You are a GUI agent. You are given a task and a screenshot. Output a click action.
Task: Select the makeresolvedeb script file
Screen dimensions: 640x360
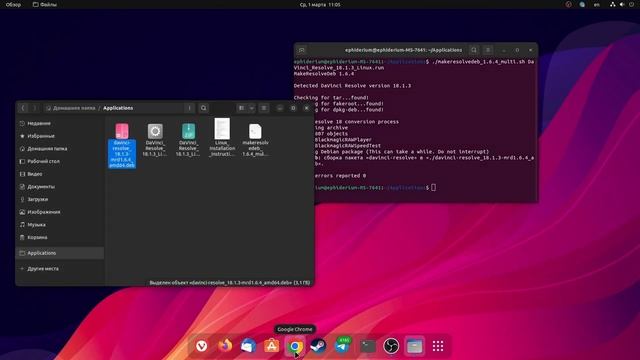click(255, 140)
